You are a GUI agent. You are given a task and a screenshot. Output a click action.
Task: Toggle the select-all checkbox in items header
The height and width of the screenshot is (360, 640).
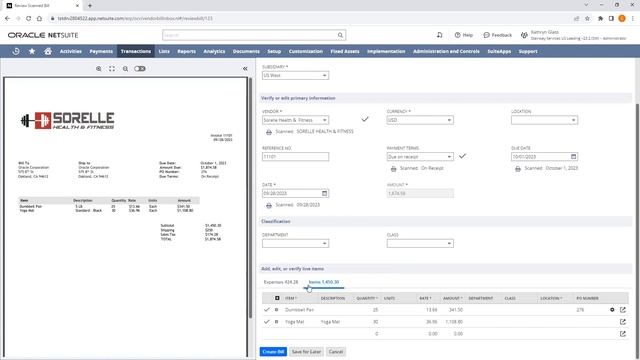pyautogui.click(x=277, y=298)
